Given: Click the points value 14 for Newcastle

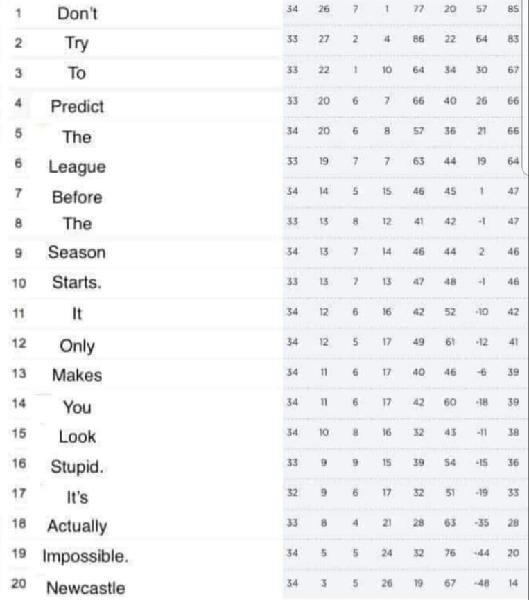Looking at the screenshot, I should coord(513,583).
